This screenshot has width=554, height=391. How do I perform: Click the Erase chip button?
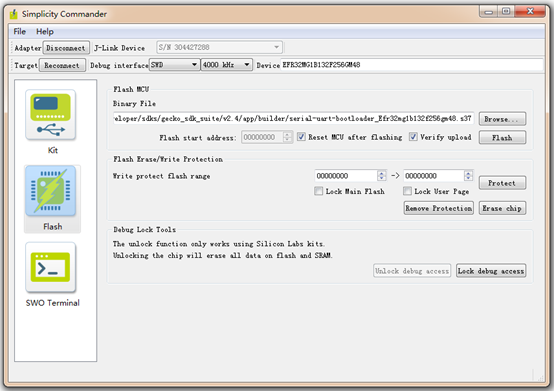coord(502,208)
